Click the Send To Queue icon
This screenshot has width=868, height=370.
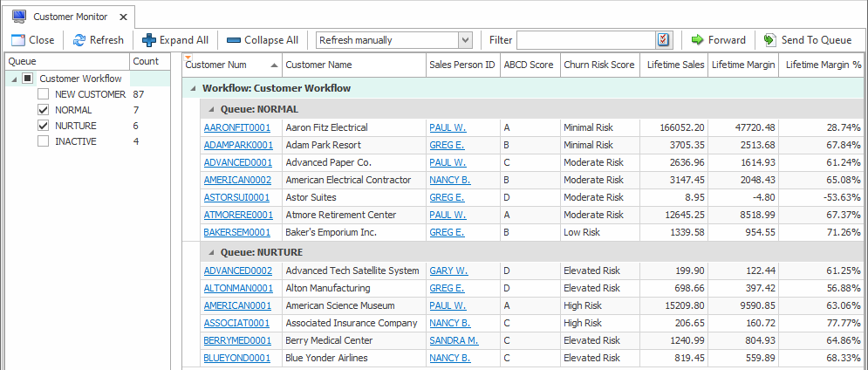[769, 40]
